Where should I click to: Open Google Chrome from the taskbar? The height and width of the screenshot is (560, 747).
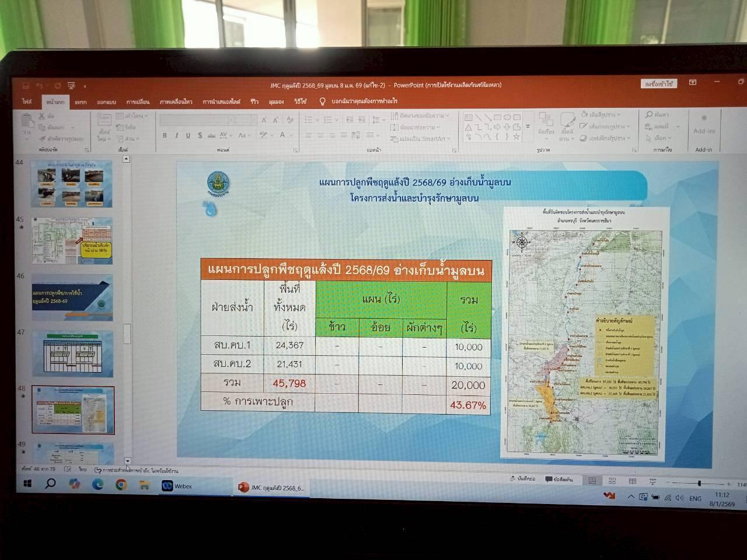(x=121, y=484)
